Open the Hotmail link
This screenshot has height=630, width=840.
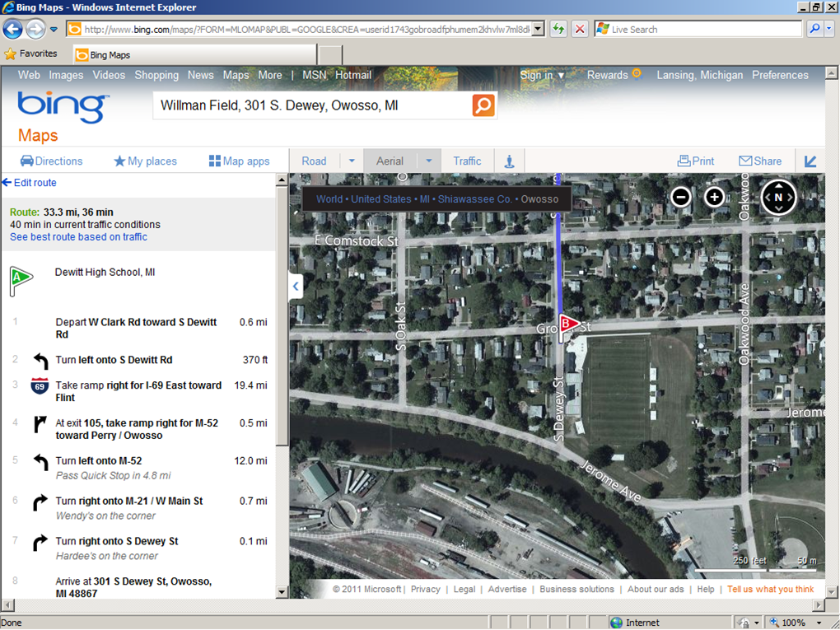(x=353, y=75)
